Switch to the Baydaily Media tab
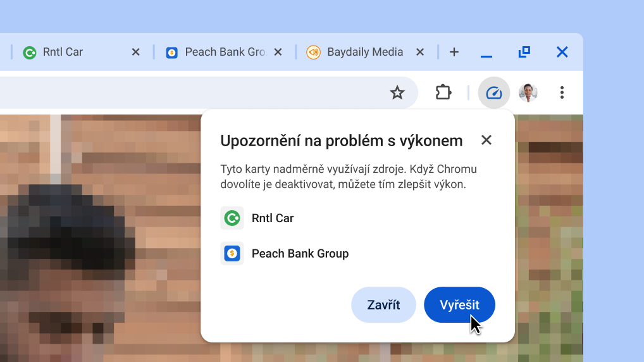Viewport: 644px width, 362px height. click(366, 52)
